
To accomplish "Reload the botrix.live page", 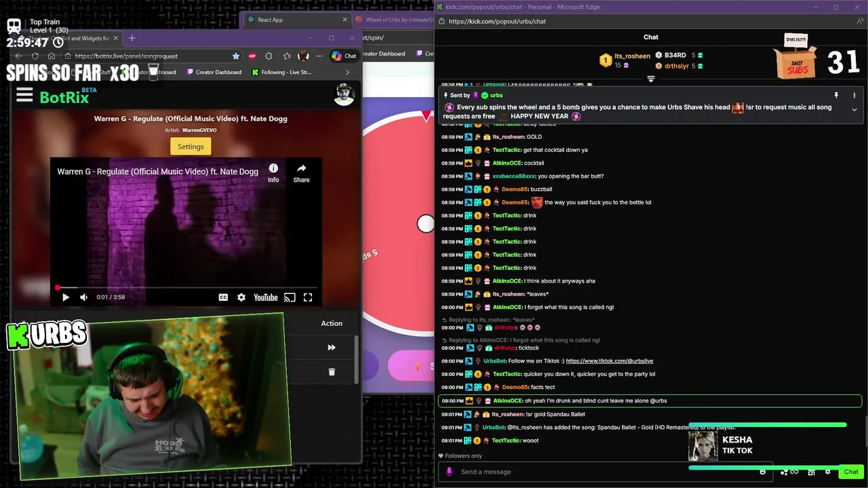I will point(35,56).
